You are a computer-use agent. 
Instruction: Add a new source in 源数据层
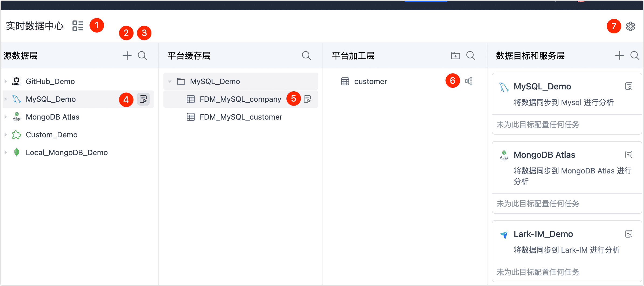(x=127, y=56)
